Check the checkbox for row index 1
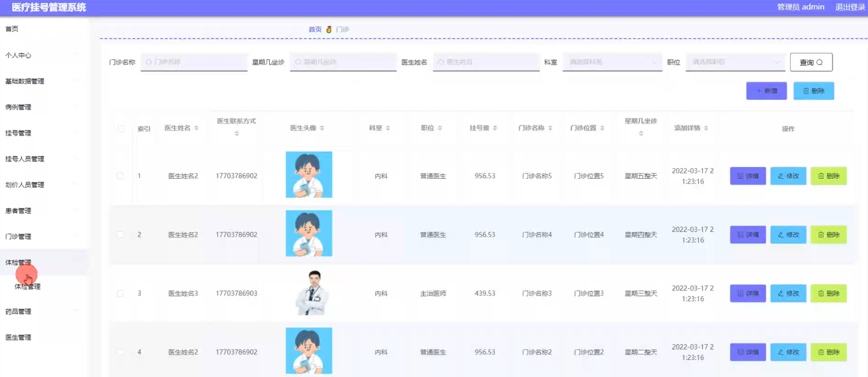This screenshot has width=868, height=377. click(x=120, y=176)
